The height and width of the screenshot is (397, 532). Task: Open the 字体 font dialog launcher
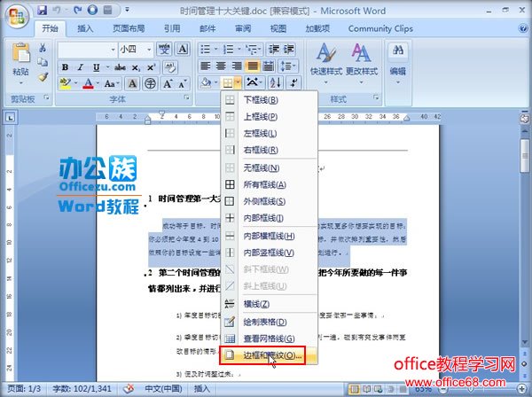point(186,97)
